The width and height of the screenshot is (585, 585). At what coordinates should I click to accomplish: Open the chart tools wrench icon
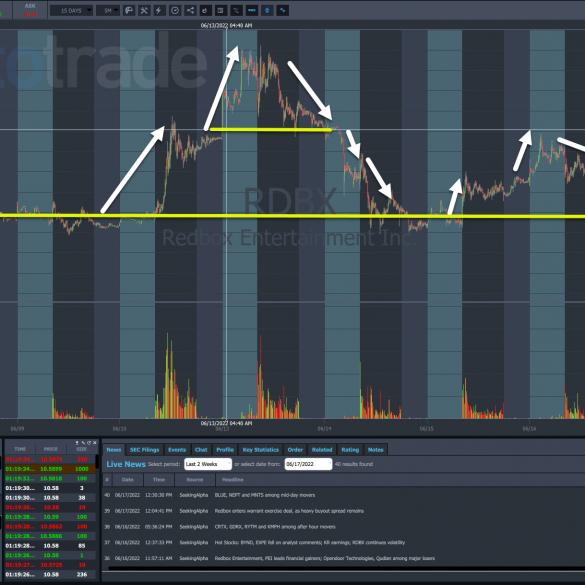144,10
